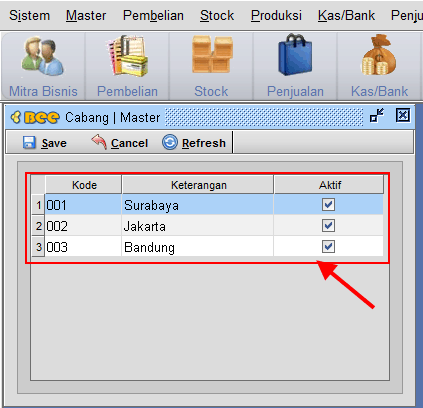This screenshot has height=408, width=423.
Task: Open the Penjualan shopping bag icon
Action: click(x=295, y=54)
